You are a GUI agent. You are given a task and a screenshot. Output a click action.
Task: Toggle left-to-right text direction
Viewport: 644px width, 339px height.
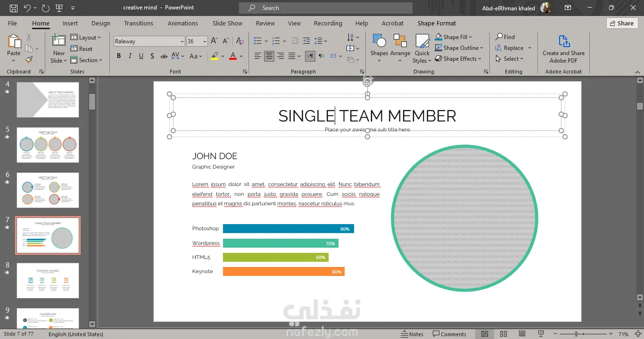[310, 56]
